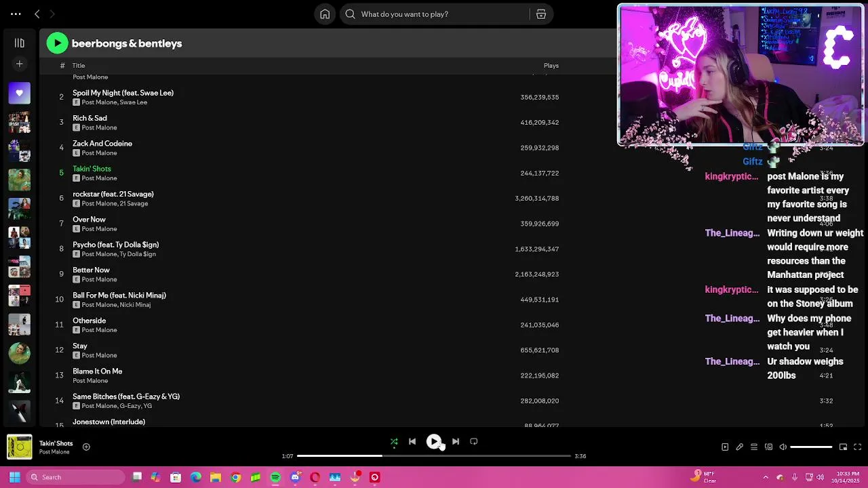This screenshot has width=868, height=488.
Task: Go to Spotify Home
Action: click(325, 14)
